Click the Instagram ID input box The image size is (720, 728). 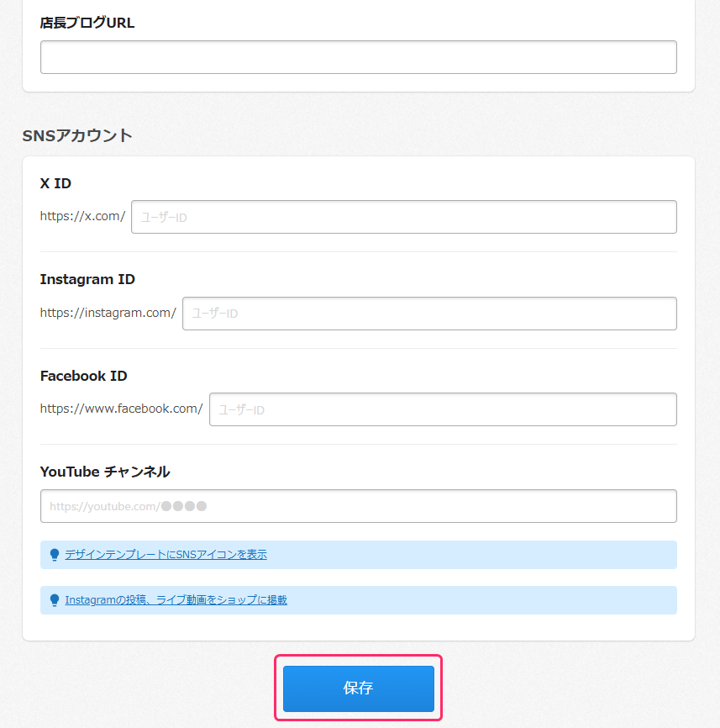tap(428, 314)
